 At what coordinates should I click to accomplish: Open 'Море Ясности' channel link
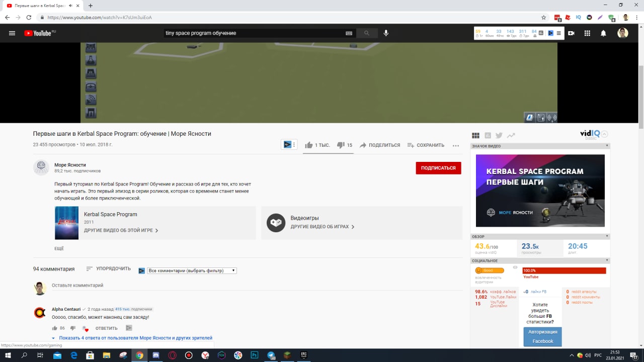70,165
